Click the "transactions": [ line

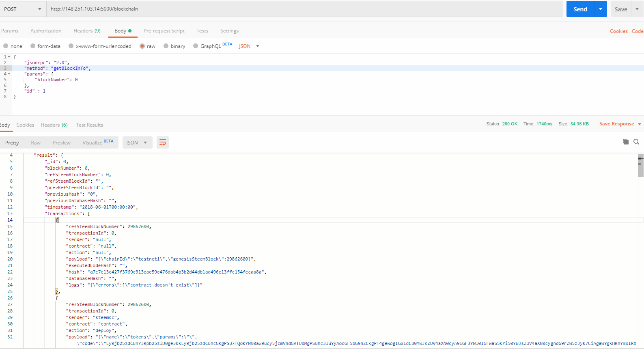[67, 213]
